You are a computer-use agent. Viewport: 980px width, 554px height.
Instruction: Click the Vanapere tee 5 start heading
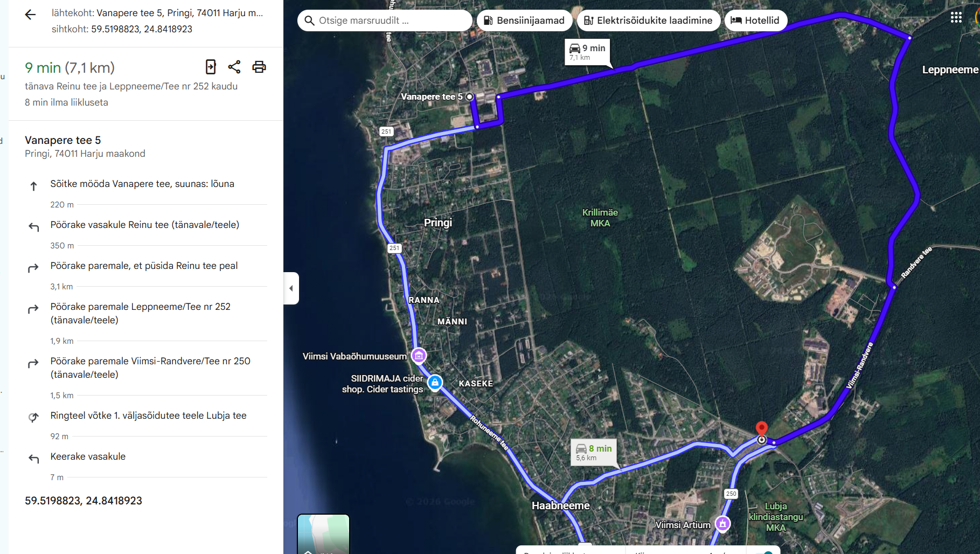tap(63, 140)
